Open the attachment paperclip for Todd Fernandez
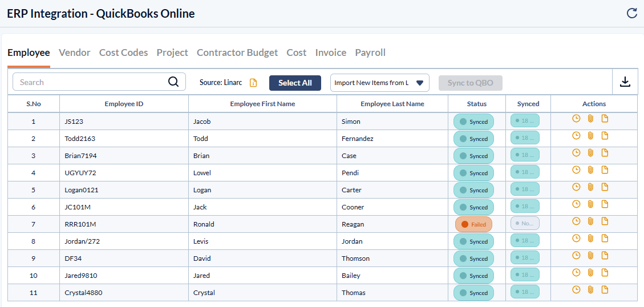This screenshot has width=644, height=307. coord(590,136)
